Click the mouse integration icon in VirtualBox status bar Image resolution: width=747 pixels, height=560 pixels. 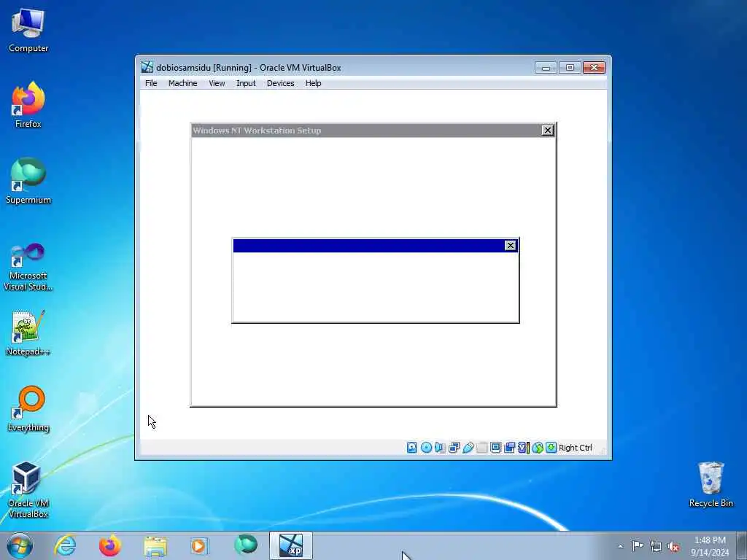pyautogui.click(x=538, y=448)
